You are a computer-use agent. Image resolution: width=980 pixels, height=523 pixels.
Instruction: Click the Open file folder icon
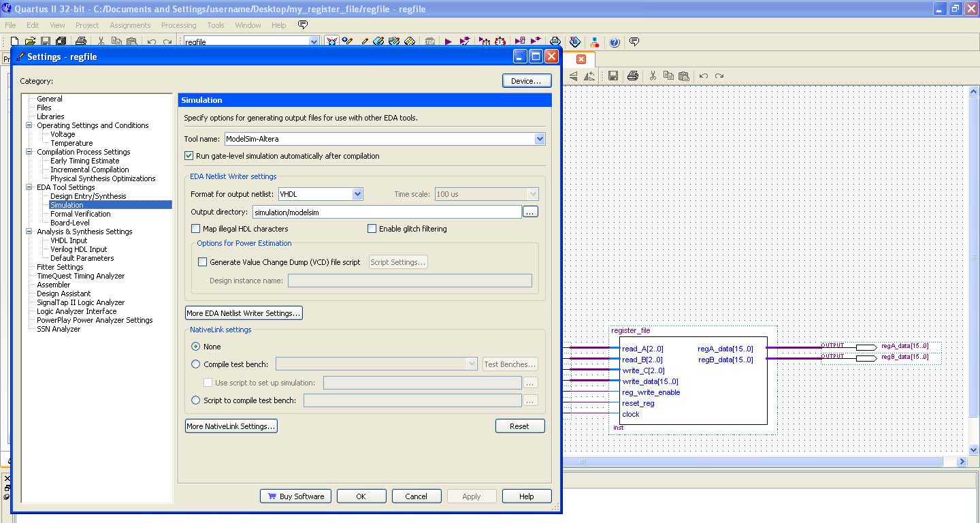(30, 42)
